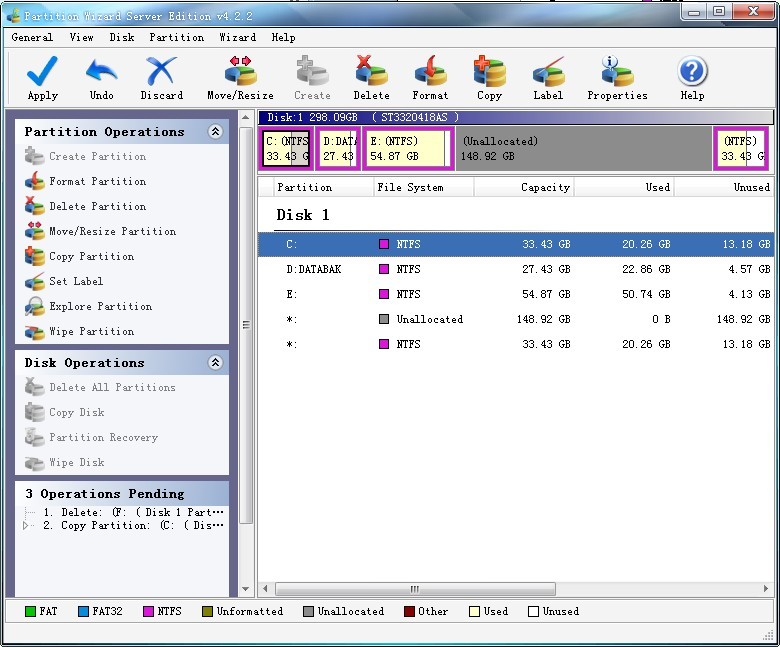This screenshot has width=780, height=647.
Task: Click the Unused column header
Action: pyautogui.click(x=724, y=187)
